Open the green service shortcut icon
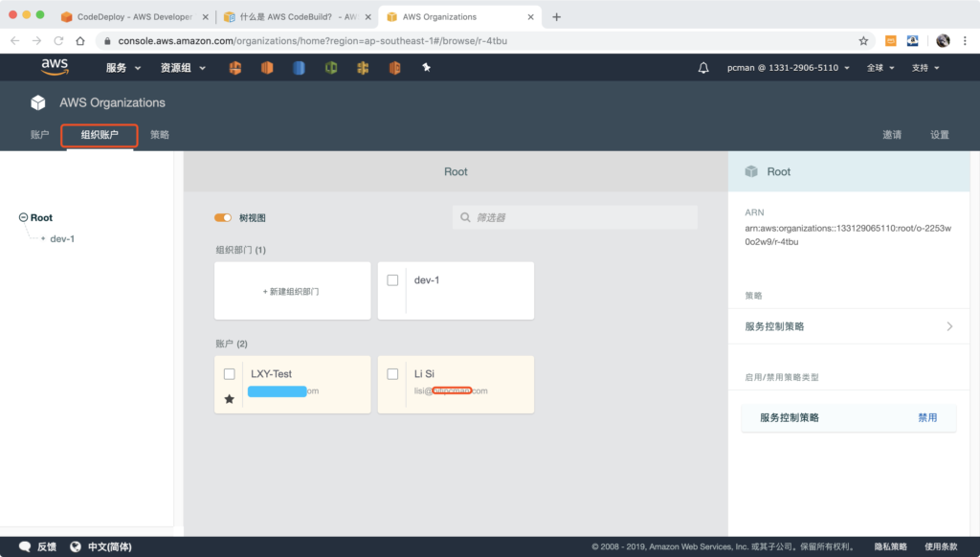This screenshot has width=980, height=557. [331, 68]
